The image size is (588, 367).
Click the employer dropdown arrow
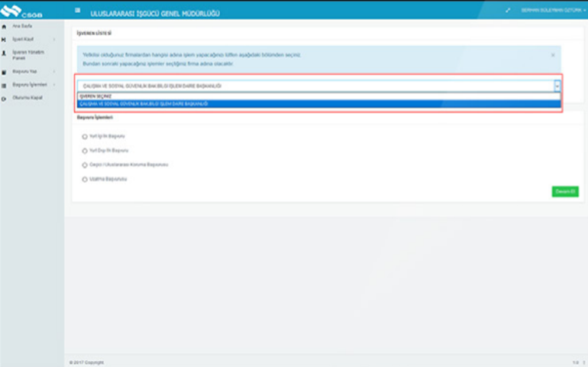557,86
